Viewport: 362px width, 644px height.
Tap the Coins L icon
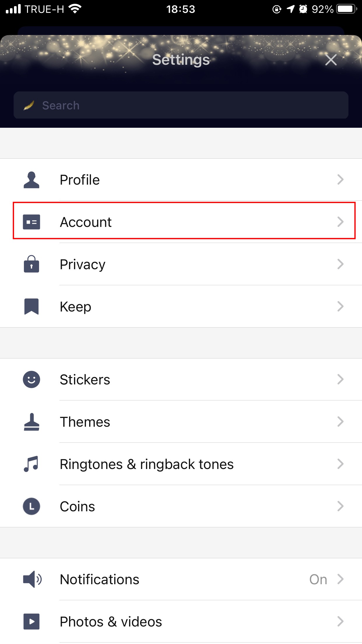point(31,506)
